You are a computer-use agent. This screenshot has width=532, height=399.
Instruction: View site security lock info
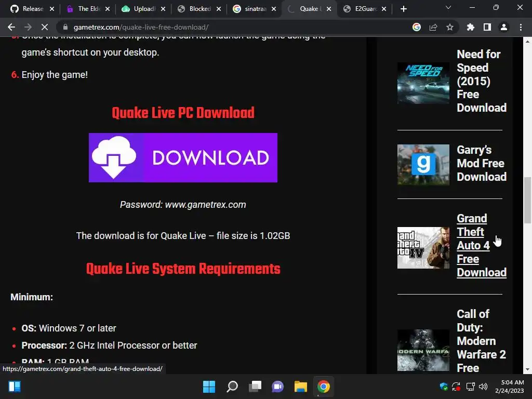(65, 27)
